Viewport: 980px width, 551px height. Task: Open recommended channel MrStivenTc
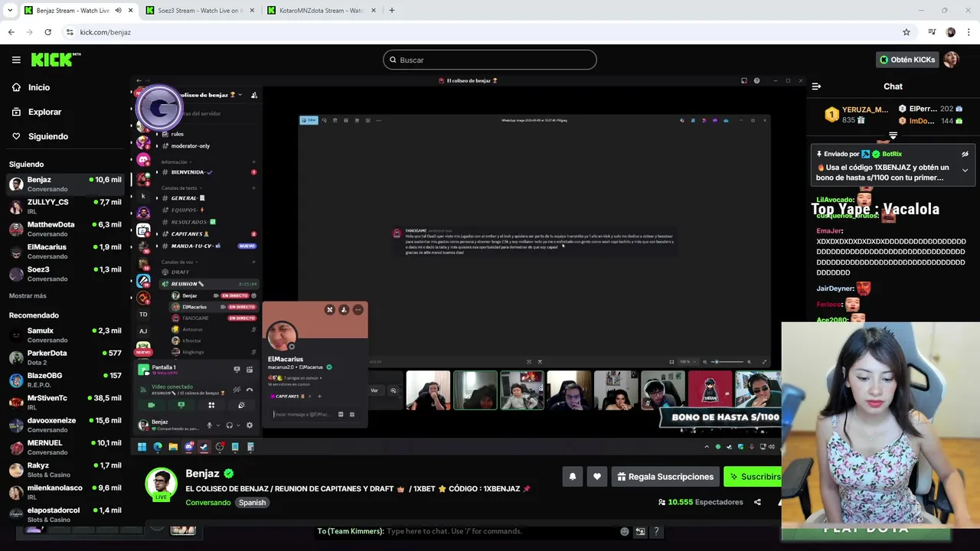coord(64,403)
